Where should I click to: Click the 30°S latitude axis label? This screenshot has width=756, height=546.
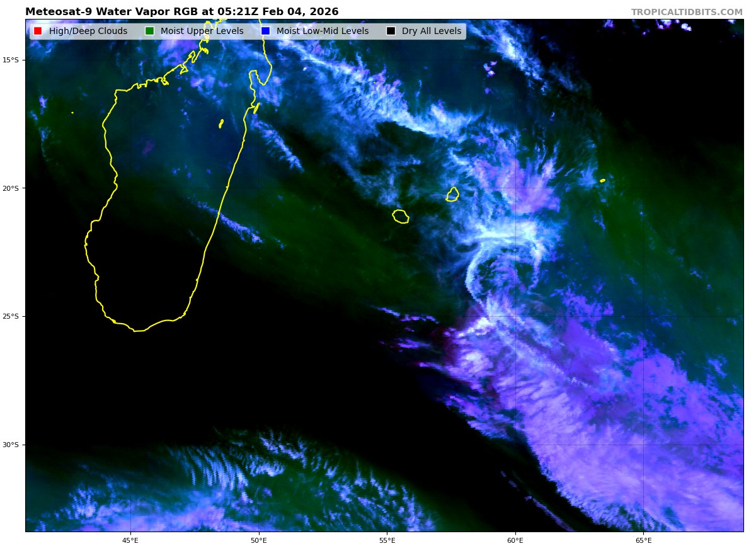[x=11, y=445]
